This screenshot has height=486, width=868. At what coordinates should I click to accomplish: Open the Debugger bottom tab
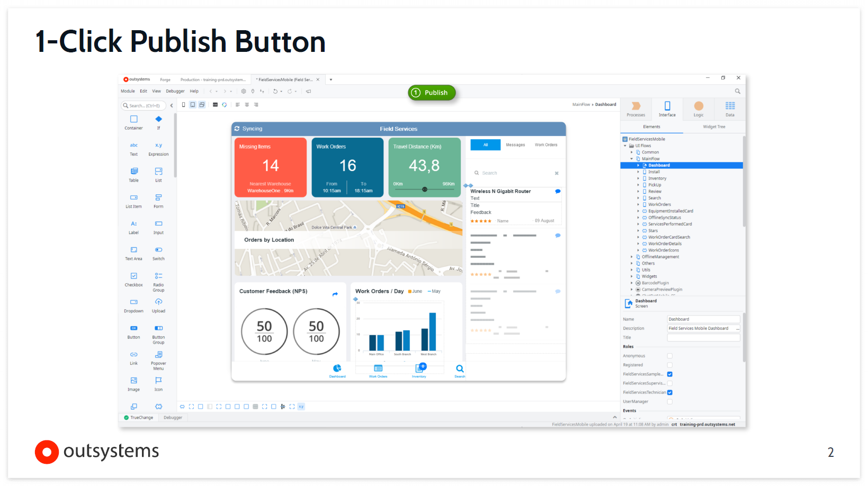[173, 418]
